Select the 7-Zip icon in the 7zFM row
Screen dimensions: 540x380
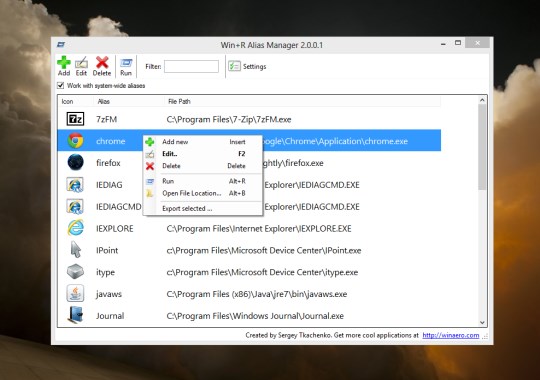pyautogui.click(x=75, y=119)
